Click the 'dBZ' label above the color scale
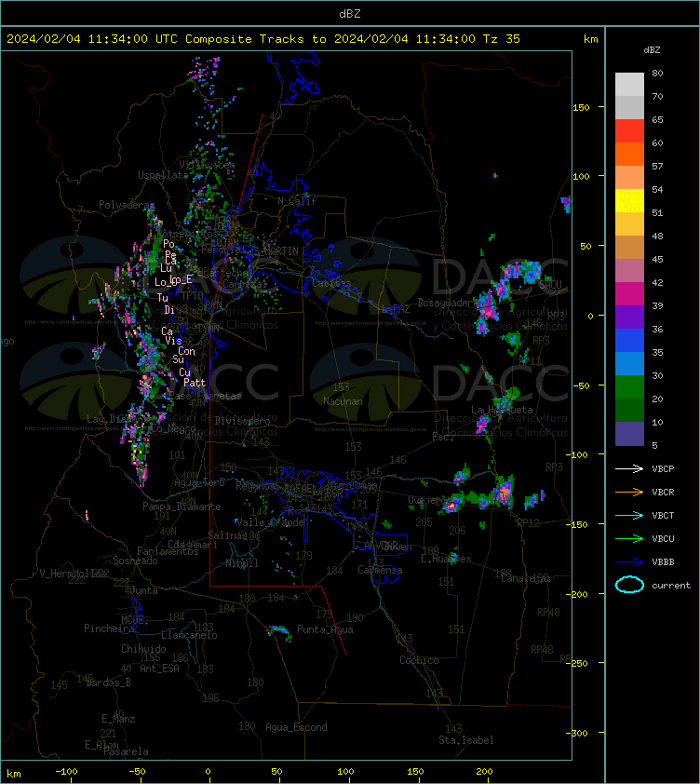 [652, 50]
